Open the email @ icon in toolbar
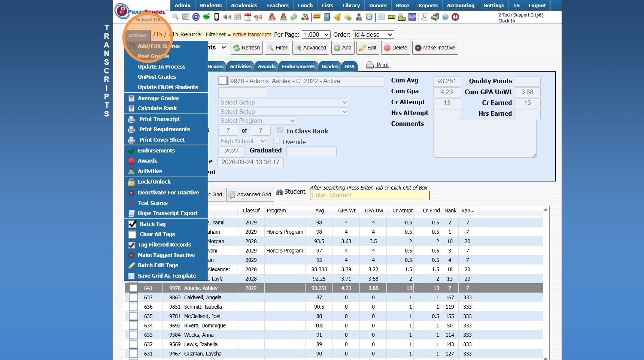This screenshot has width=644, height=360. click(x=196, y=17)
